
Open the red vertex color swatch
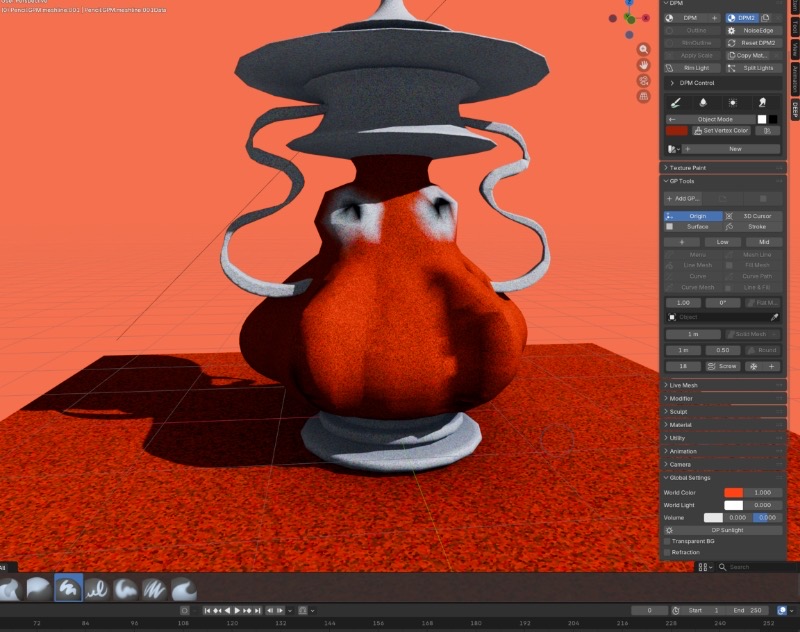point(677,131)
